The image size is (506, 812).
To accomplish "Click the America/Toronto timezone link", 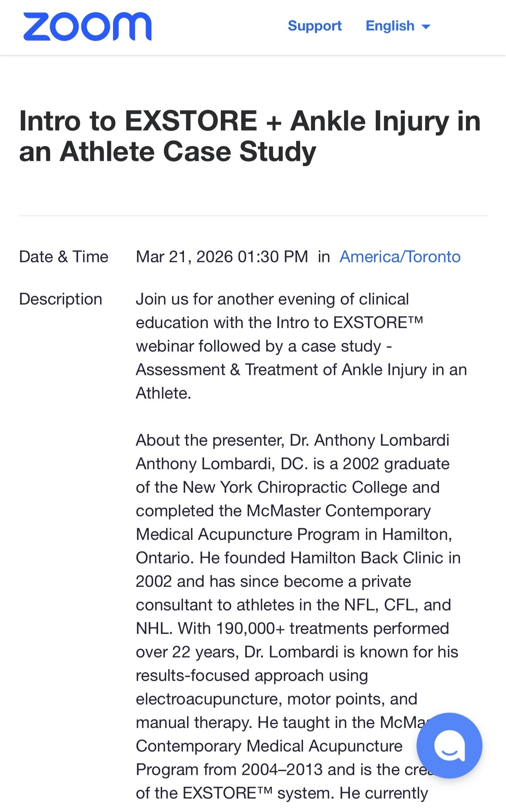I will [400, 257].
